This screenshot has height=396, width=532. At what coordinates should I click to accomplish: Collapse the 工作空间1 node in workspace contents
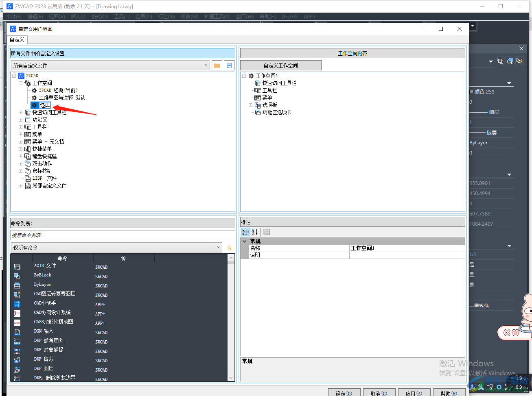[244, 76]
